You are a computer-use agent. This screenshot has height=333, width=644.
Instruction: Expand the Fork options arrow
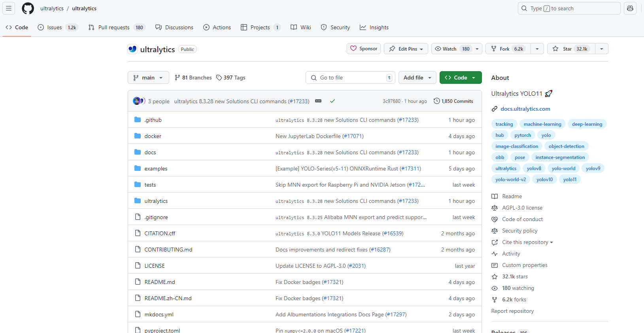[x=537, y=49]
